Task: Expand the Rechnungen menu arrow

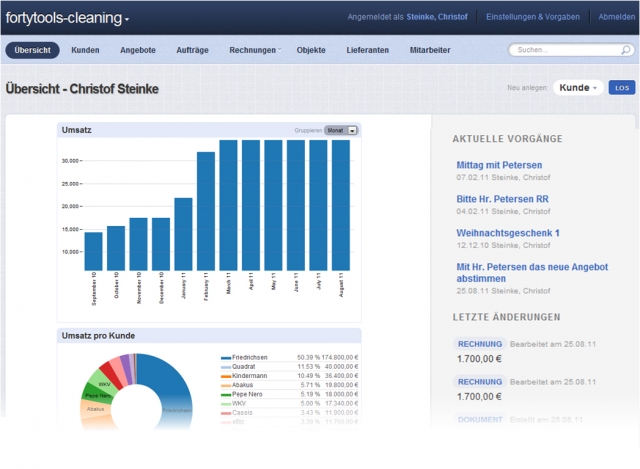Action: pos(280,49)
